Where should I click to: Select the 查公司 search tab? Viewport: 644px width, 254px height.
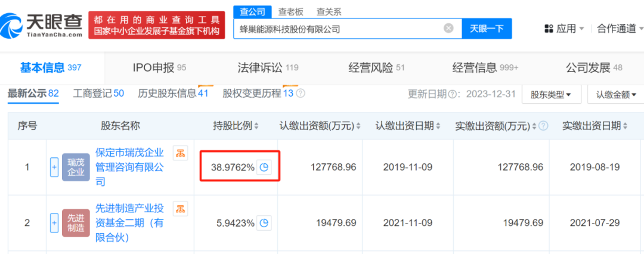pyautogui.click(x=253, y=12)
